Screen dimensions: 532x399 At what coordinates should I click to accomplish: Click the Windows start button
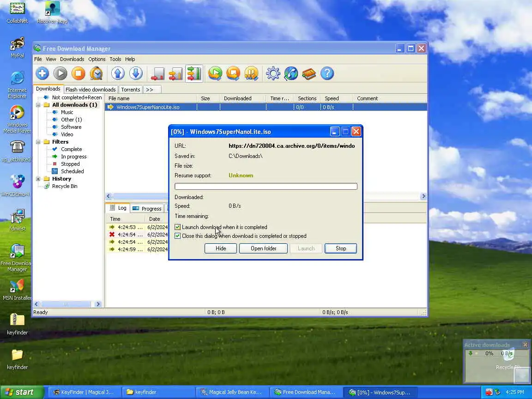pos(22,392)
